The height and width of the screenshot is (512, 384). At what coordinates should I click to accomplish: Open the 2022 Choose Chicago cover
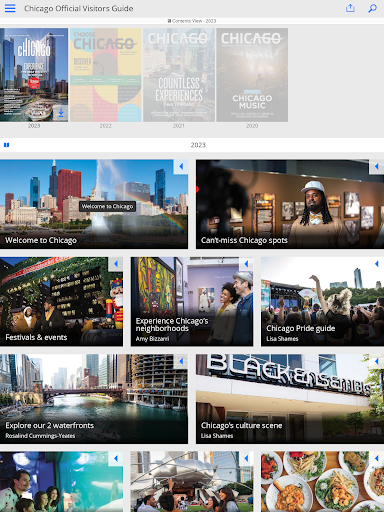point(106,75)
